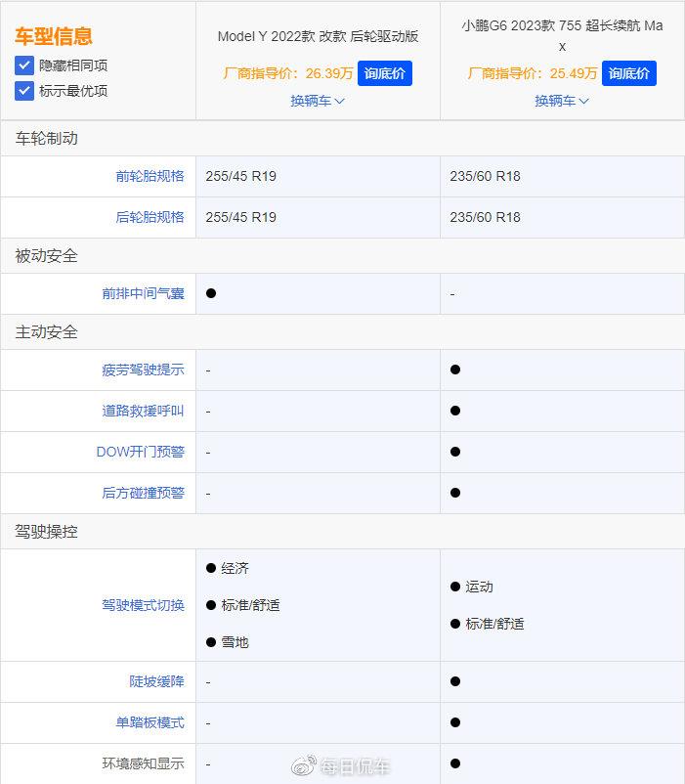Click Model Y 标准/舒适 driving mode entry
Image resolution: width=685 pixels, height=784 pixels.
click(242, 605)
